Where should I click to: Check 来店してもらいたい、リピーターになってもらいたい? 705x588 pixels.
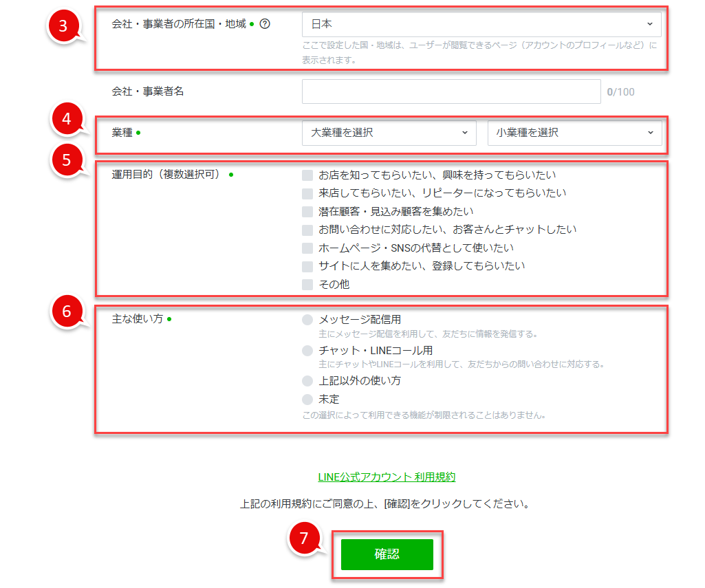click(x=307, y=194)
